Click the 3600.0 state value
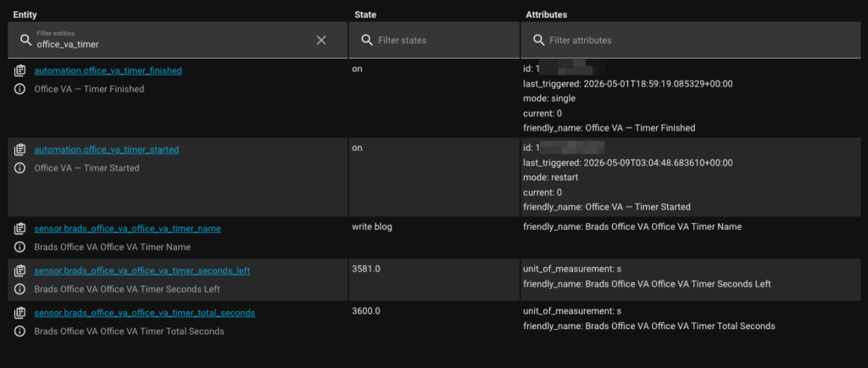Viewport: 868px width, 368px height. point(366,311)
